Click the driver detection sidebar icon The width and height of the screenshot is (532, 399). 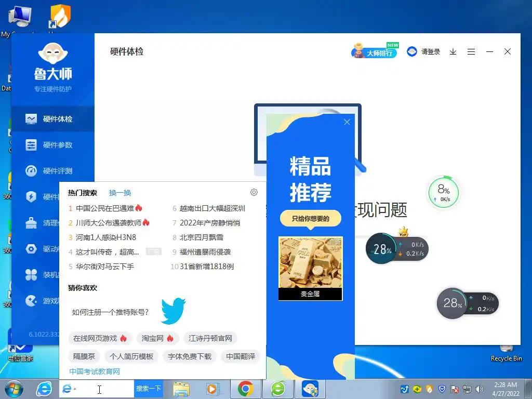pyautogui.click(x=31, y=249)
